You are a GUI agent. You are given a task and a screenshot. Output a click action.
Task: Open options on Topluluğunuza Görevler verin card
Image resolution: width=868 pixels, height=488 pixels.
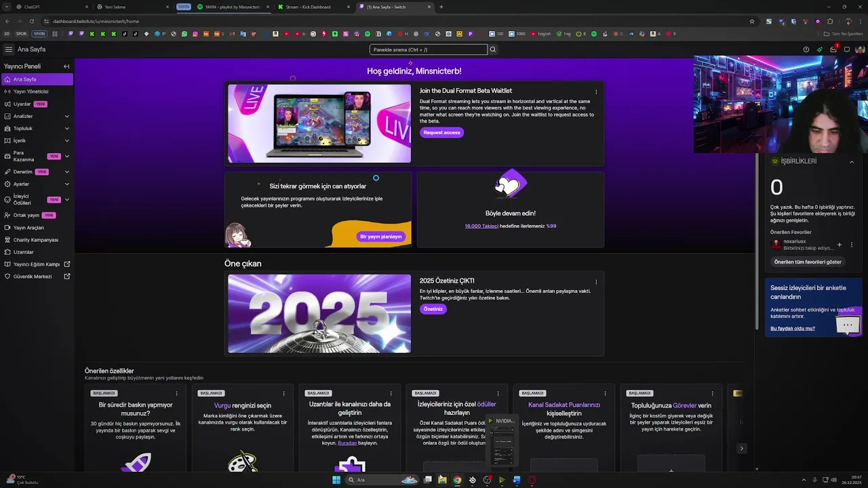[712, 393]
